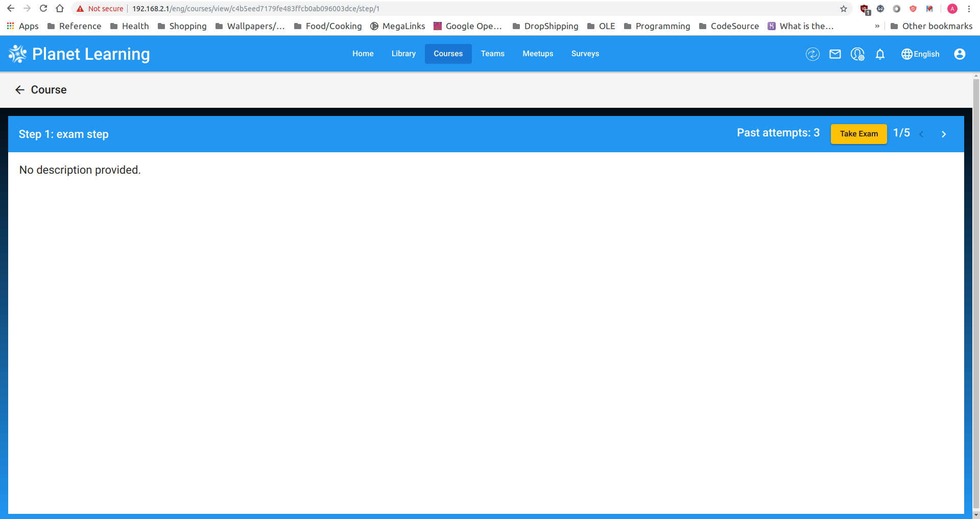Screen dimensions: 980x519
Task: Open the What is the… bookmark
Action: pos(801,26)
